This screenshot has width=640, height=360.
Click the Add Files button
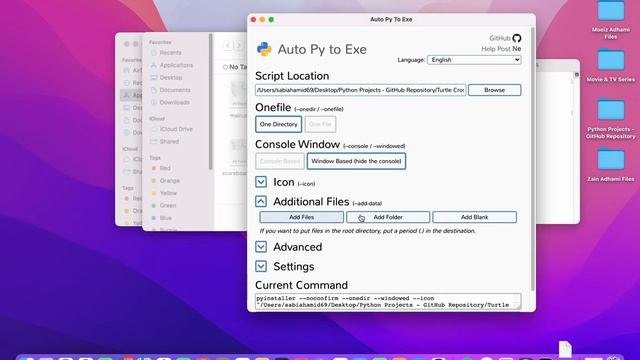point(301,217)
